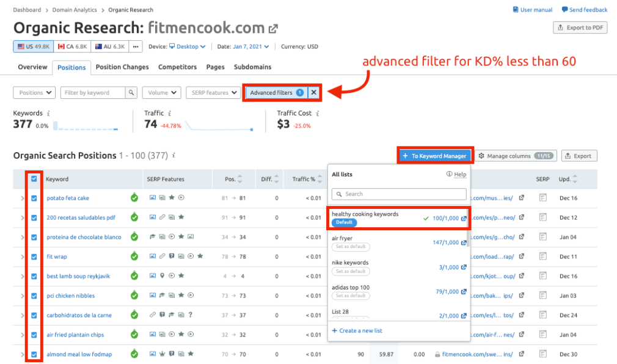Click Keywords info icon
Image resolution: width=617 pixels, height=364 pixels.
click(x=48, y=114)
